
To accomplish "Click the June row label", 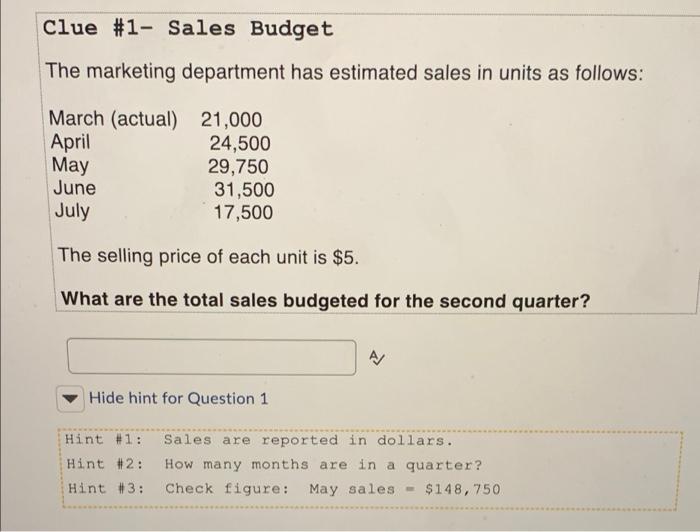I will pos(75,188).
